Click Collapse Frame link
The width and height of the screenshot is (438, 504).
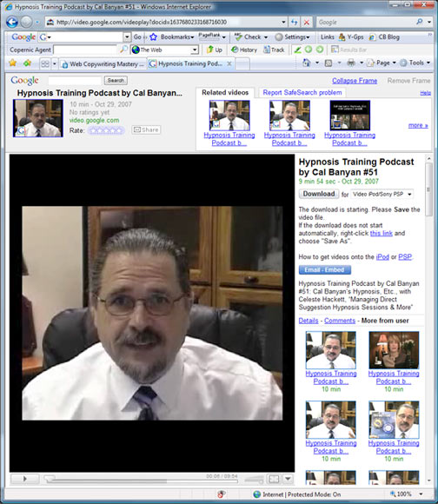pyautogui.click(x=355, y=81)
